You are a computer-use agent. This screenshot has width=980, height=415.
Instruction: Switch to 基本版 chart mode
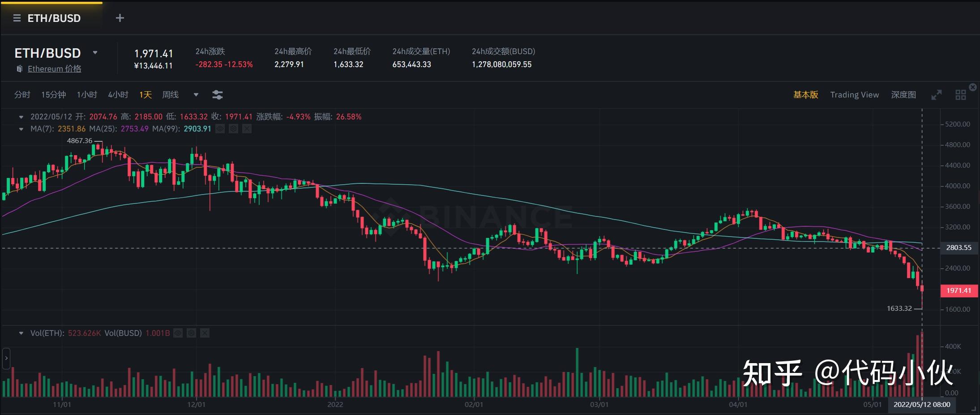pyautogui.click(x=806, y=95)
